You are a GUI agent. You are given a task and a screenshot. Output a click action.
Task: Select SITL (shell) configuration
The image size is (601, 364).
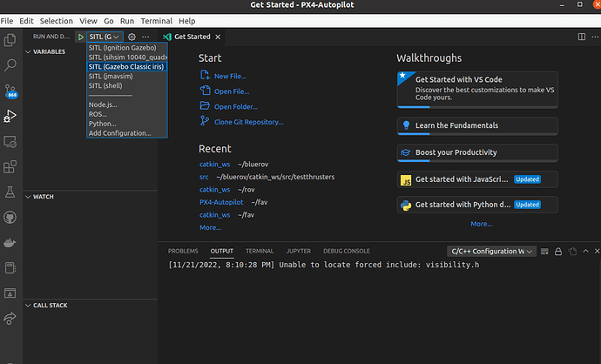(127, 86)
